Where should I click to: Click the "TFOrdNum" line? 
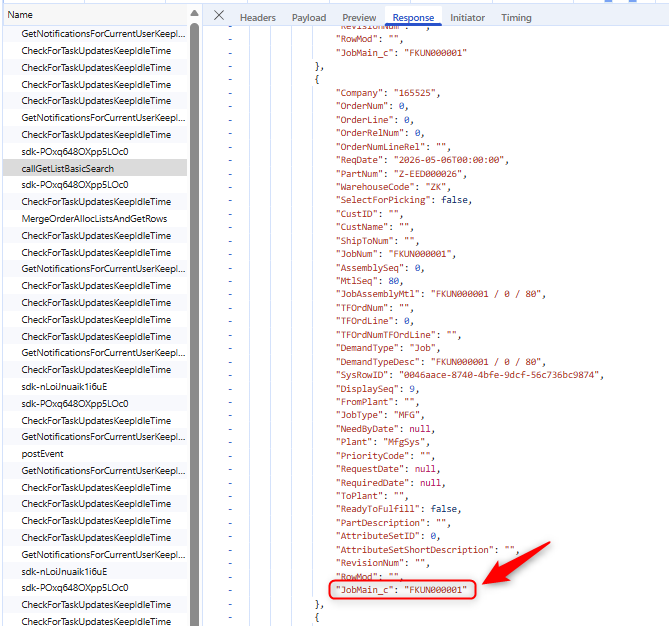pyautogui.click(x=375, y=308)
